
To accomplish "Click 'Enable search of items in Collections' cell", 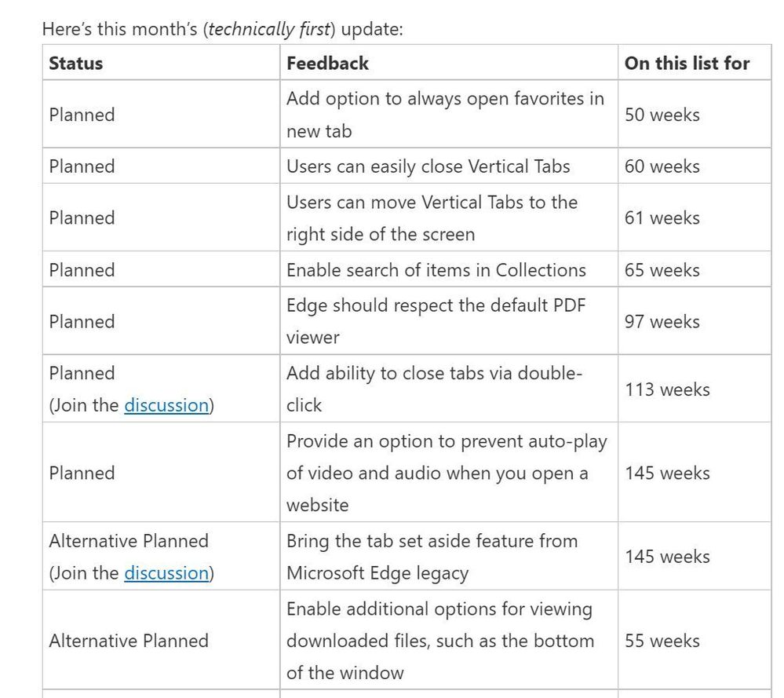I will click(x=436, y=270).
